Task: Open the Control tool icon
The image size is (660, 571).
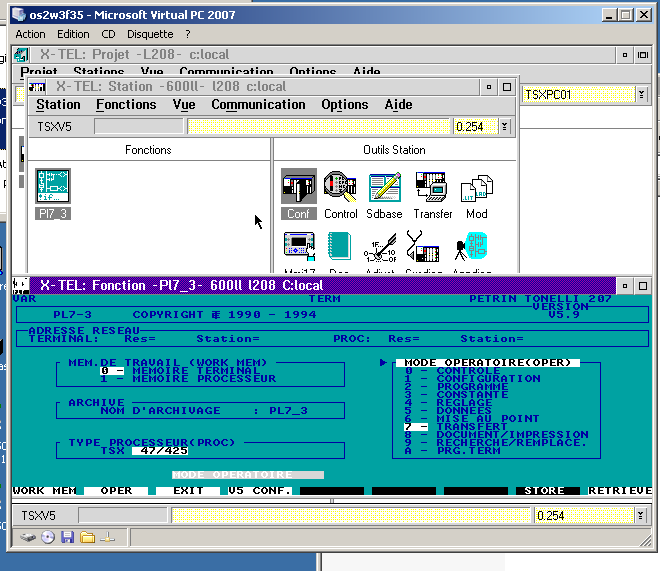Action: (341, 188)
